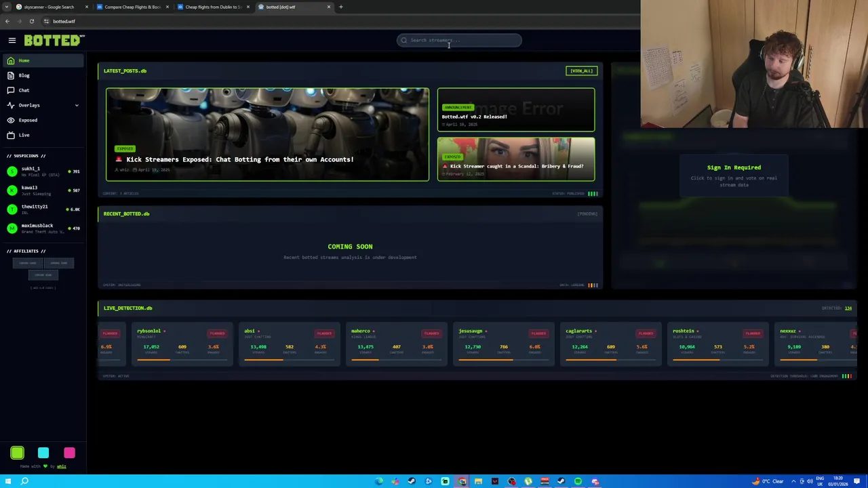Image resolution: width=868 pixels, height=488 pixels.
Task: Open the Windows Start button
Action: [7, 481]
